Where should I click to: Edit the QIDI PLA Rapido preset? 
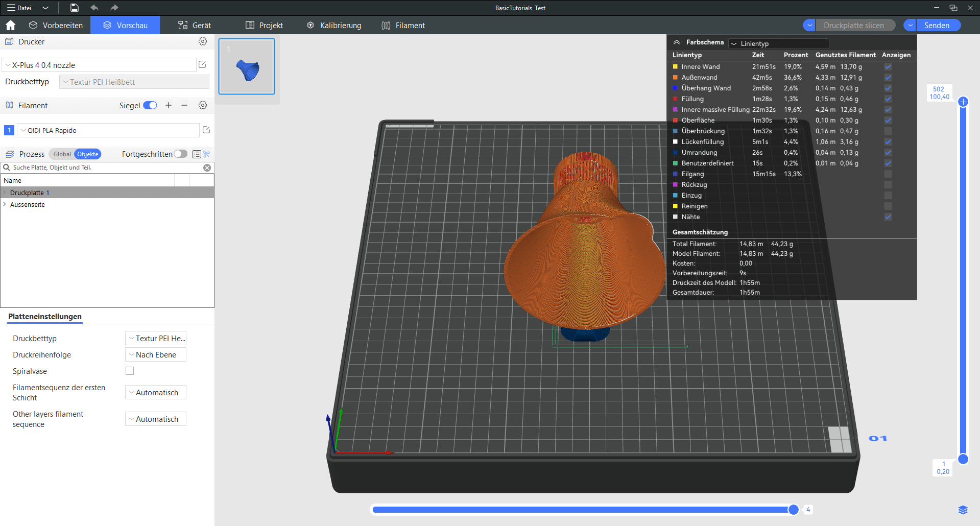click(206, 130)
